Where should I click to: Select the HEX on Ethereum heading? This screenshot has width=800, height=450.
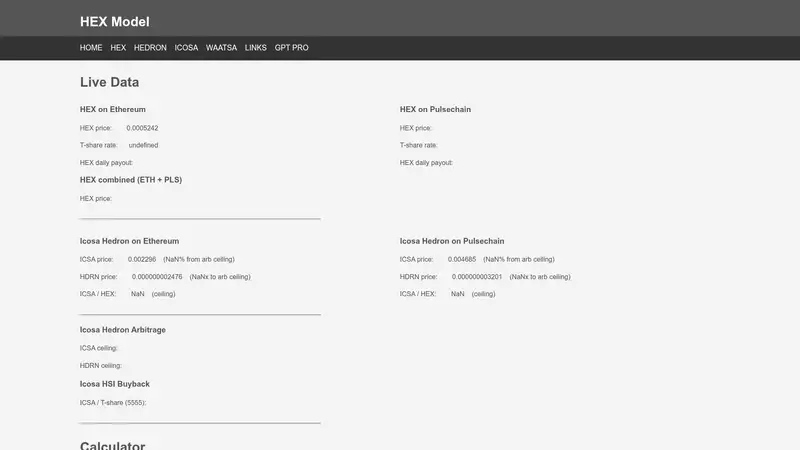113,109
